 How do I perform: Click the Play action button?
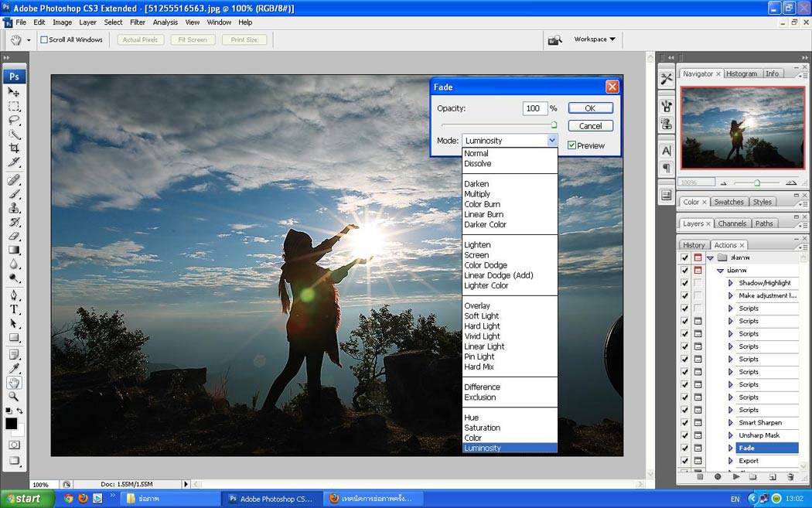pos(736,477)
